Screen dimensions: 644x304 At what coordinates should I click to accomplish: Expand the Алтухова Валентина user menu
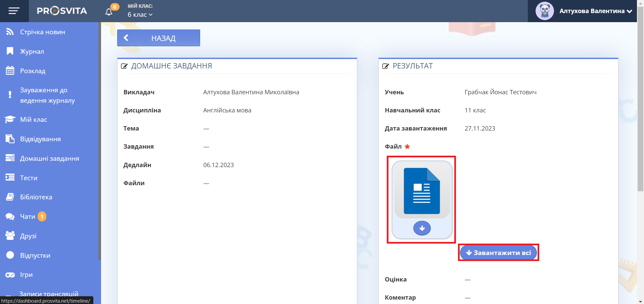(x=596, y=11)
